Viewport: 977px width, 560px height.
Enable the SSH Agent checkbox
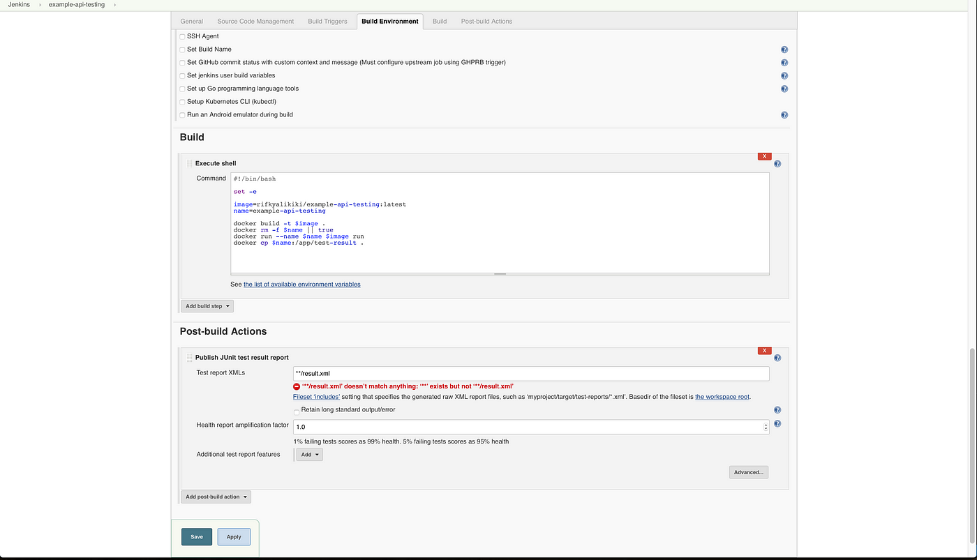click(x=183, y=36)
